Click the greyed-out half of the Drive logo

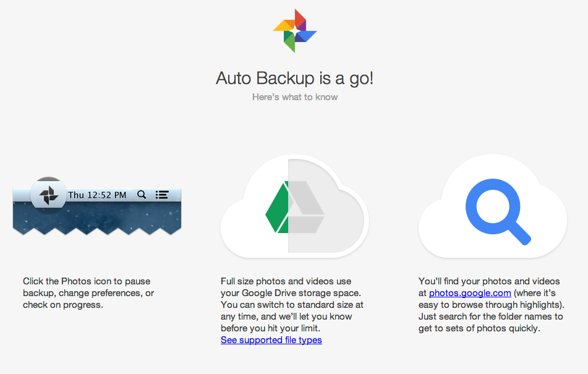[306, 208]
